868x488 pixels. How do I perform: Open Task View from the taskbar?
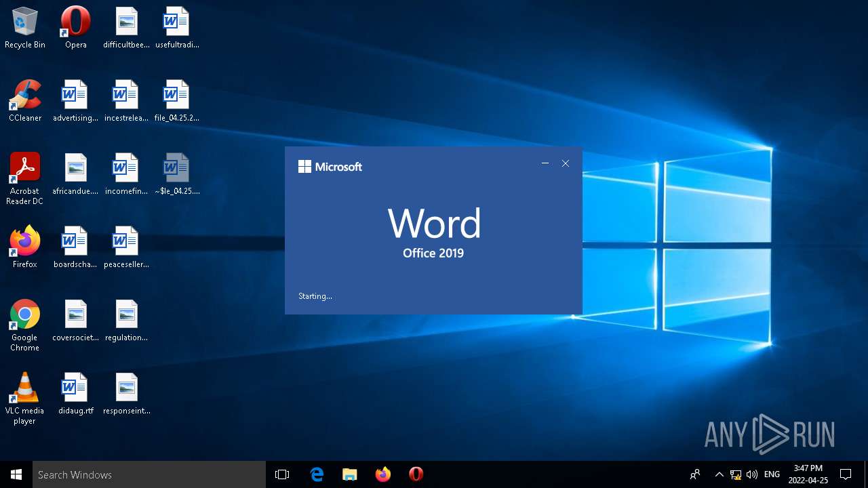282,474
